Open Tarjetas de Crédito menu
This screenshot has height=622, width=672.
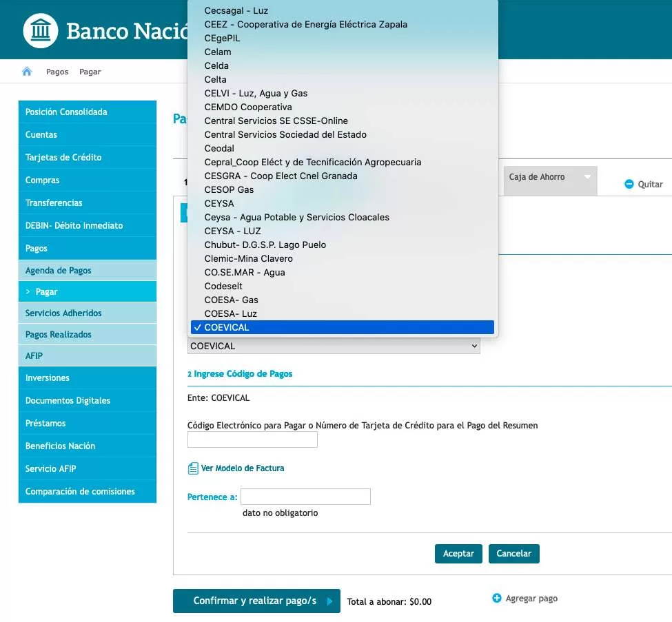click(88, 157)
